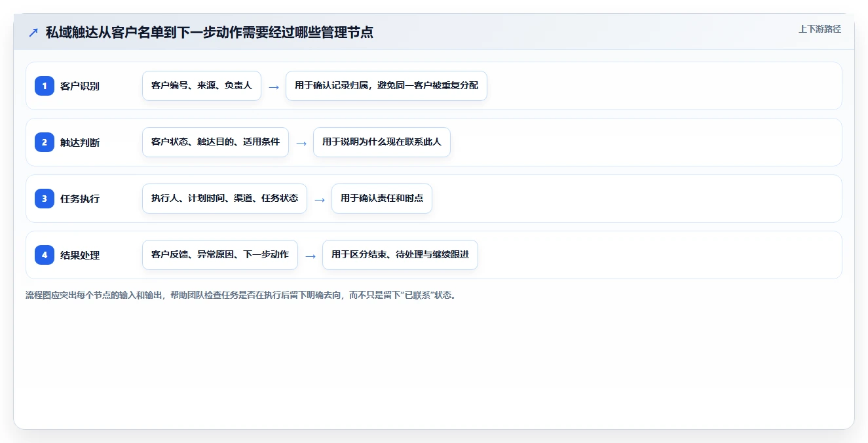The height and width of the screenshot is (443, 868).
Task: Select the 触达判断 node label
Action: point(80,142)
